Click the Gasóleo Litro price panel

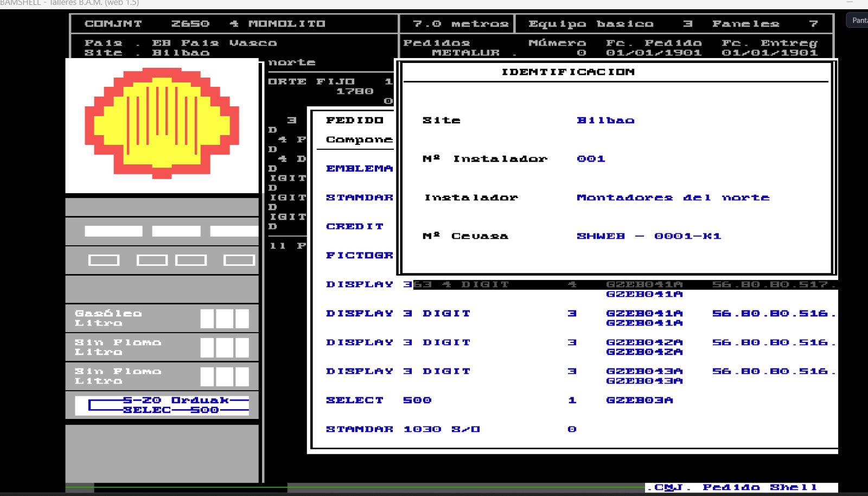[162, 318]
